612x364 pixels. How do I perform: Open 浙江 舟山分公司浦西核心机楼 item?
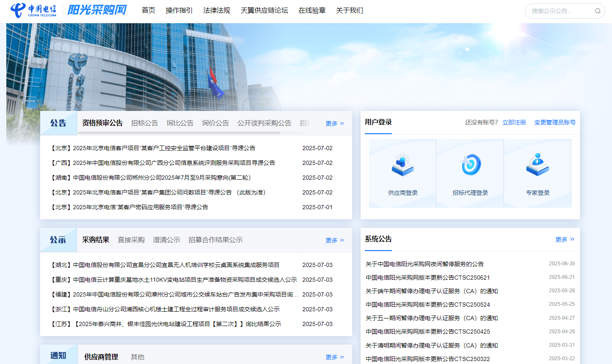(x=164, y=309)
